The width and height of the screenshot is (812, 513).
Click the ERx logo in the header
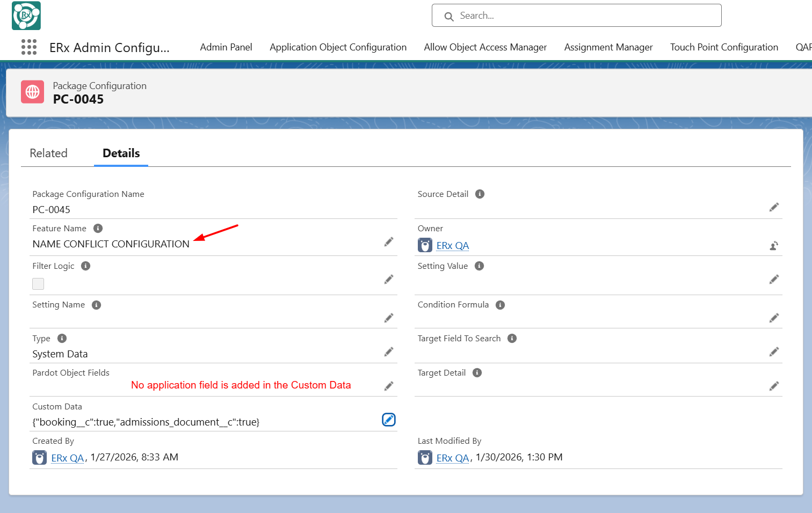point(26,16)
